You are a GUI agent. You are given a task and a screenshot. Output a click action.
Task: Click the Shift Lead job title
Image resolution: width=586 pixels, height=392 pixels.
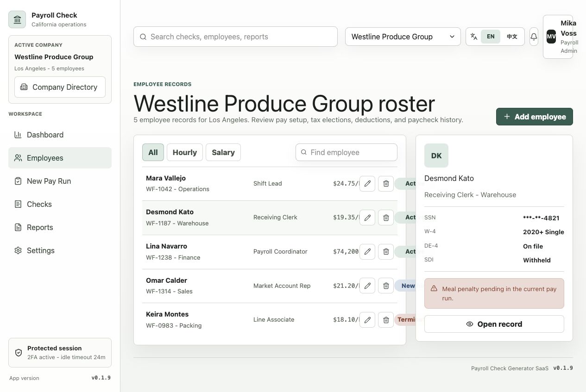pyautogui.click(x=268, y=184)
